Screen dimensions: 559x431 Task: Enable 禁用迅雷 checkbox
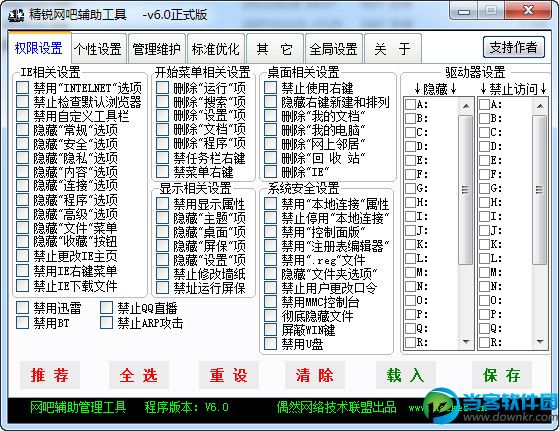[22, 308]
